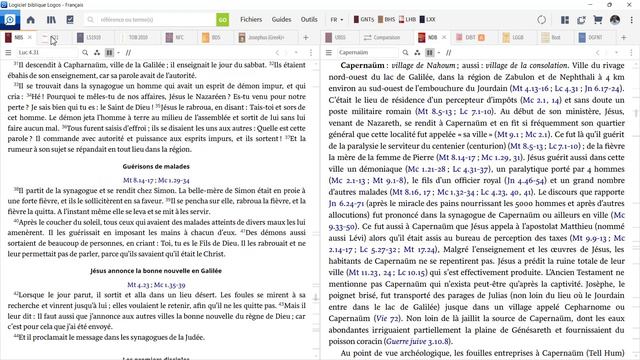Open NDB table of contents menu
This screenshot has width=640, height=360.
pyautogui.click(x=329, y=53)
